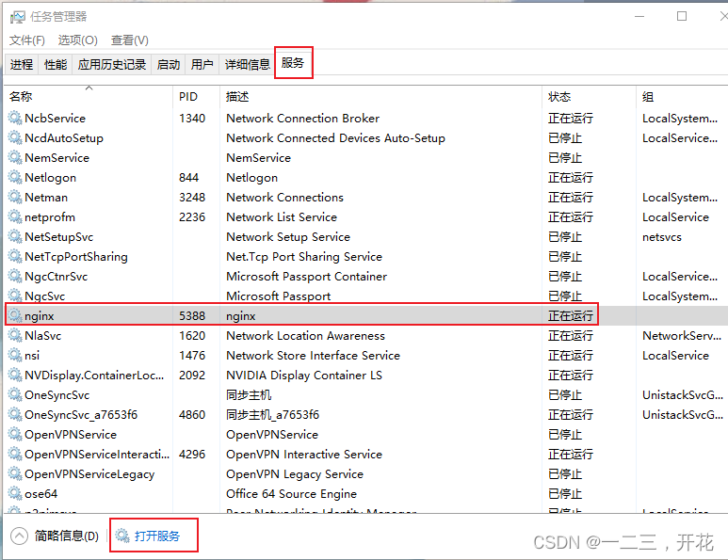Click the Task Manager title bar icon
The image size is (728, 560).
[x=17, y=17]
